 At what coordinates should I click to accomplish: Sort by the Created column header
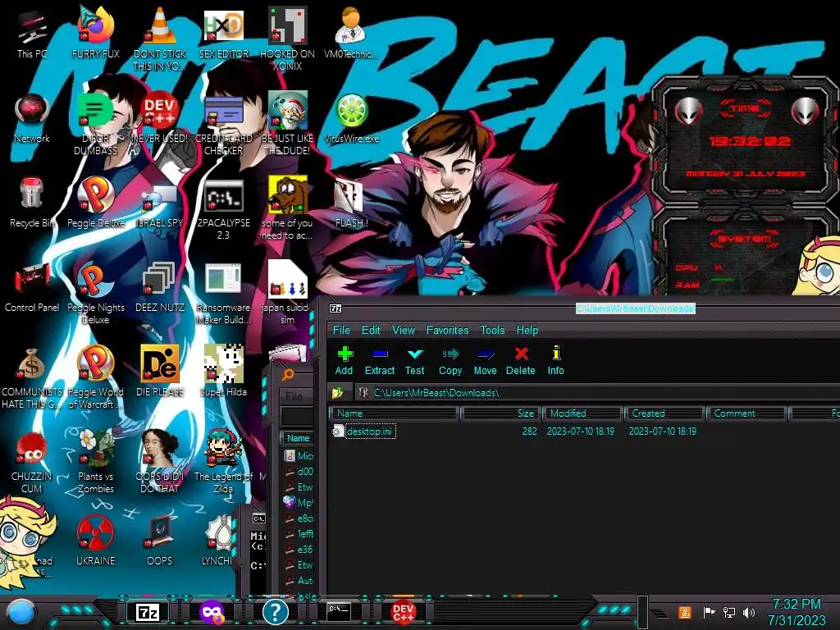(664, 413)
